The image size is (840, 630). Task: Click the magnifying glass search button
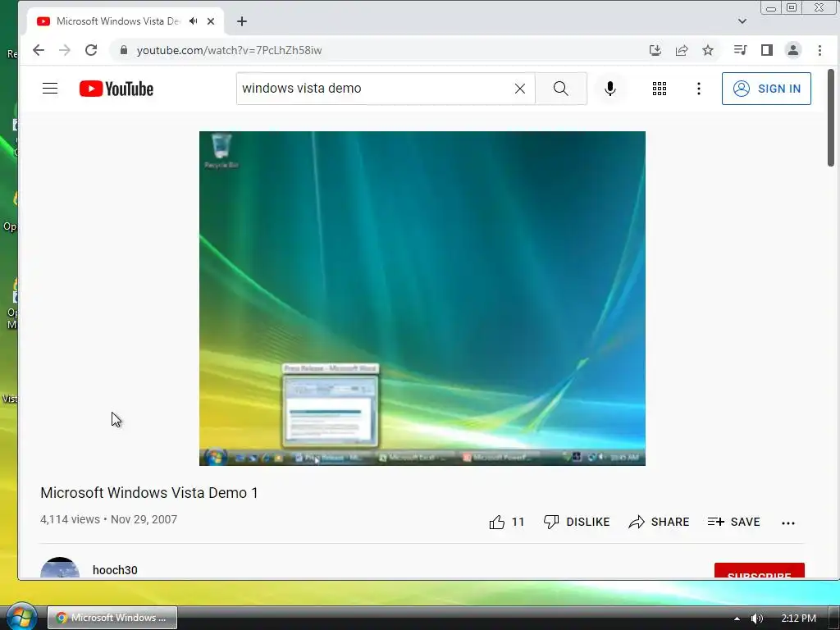(x=561, y=89)
